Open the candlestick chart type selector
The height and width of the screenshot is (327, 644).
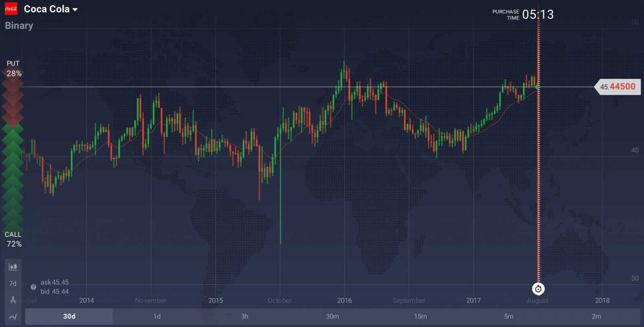(x=13, y=267)
